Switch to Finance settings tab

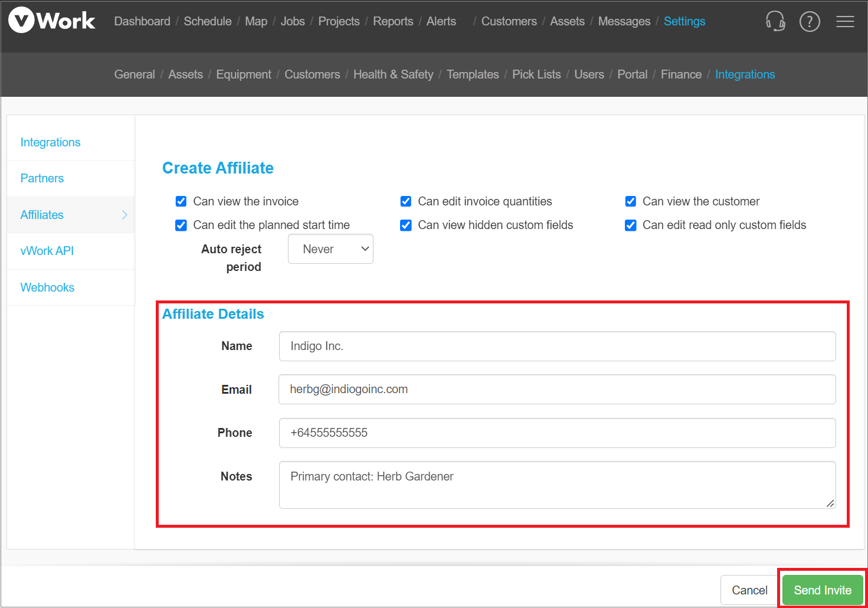681,74
